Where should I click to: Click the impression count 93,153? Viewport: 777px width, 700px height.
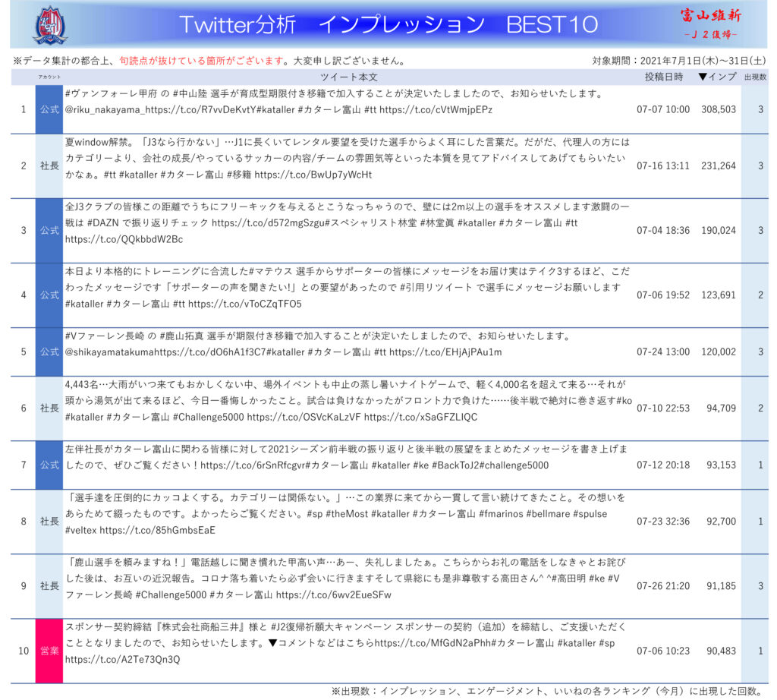[x=721, y=465]
